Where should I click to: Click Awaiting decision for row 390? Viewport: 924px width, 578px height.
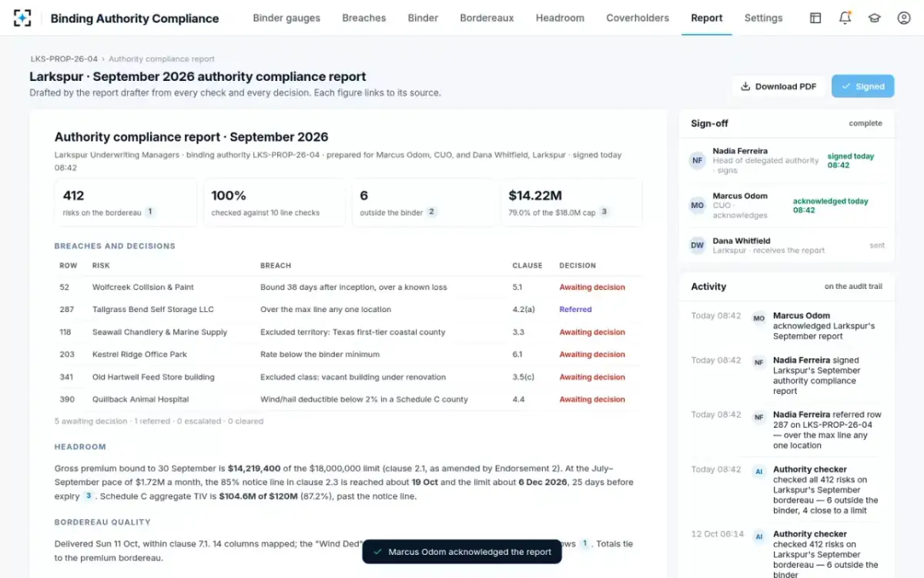pos(592,399)
